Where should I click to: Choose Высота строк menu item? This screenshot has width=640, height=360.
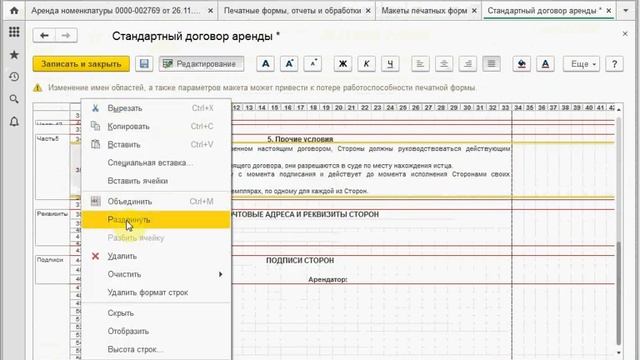coord(156,349)
